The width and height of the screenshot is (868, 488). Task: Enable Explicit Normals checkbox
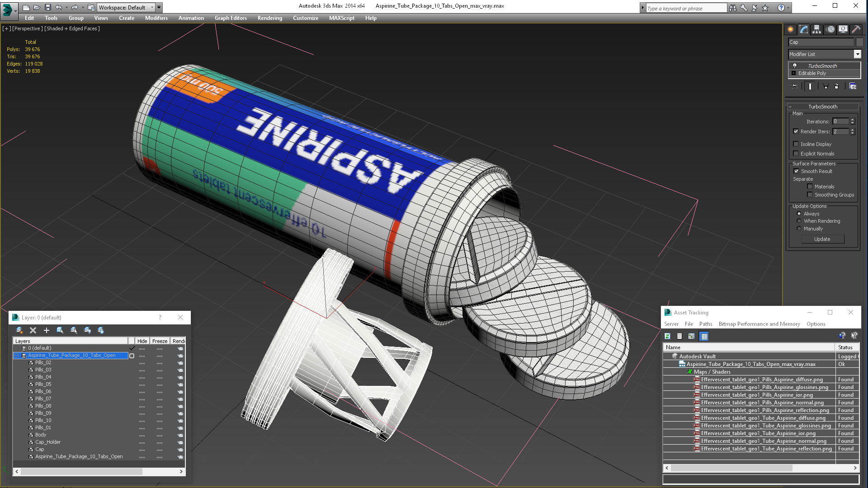pyautogui.click(x=796, y=154)
